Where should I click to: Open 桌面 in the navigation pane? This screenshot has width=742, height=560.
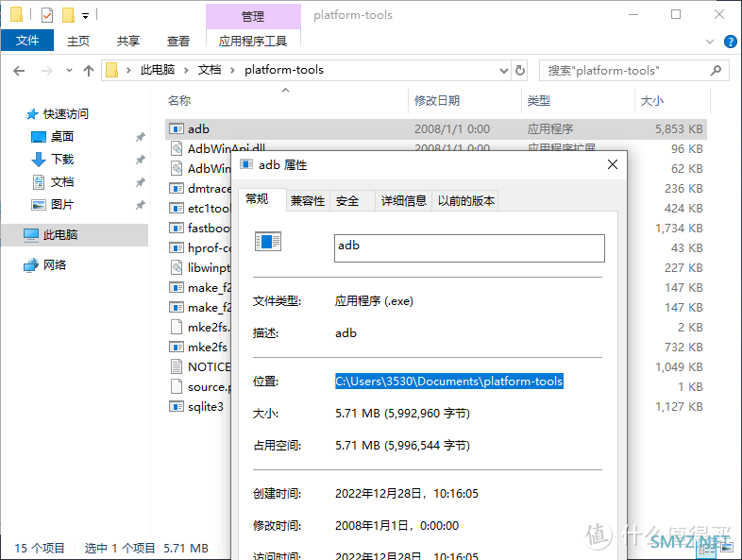62,137
